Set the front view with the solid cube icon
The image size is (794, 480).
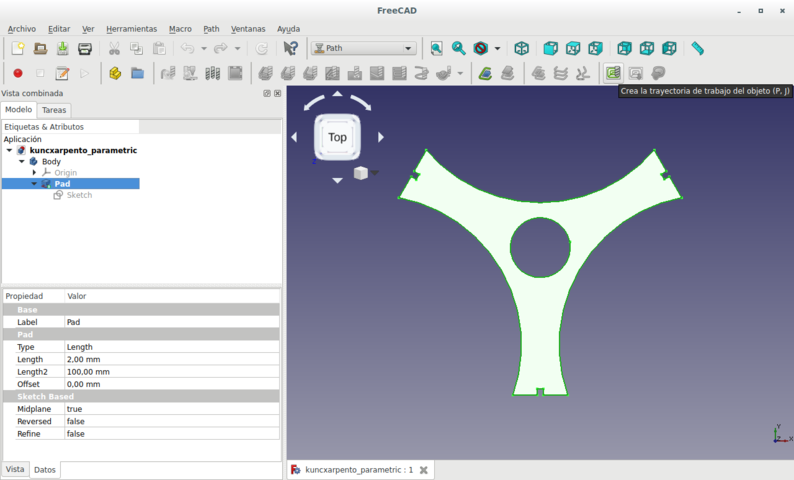pos(550,49)
